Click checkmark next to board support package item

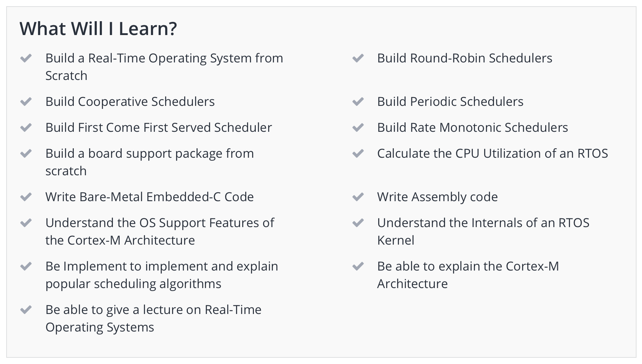tap(26, 153)
